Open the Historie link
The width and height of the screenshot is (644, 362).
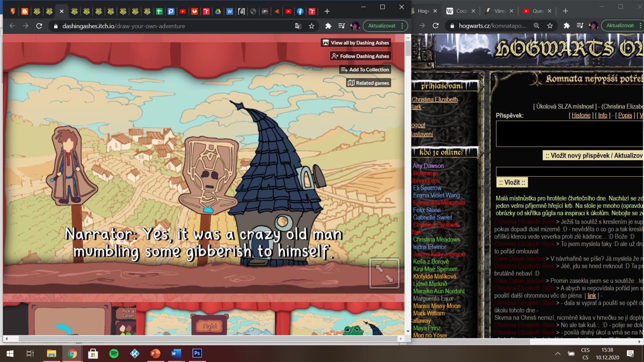coord(581,115)
